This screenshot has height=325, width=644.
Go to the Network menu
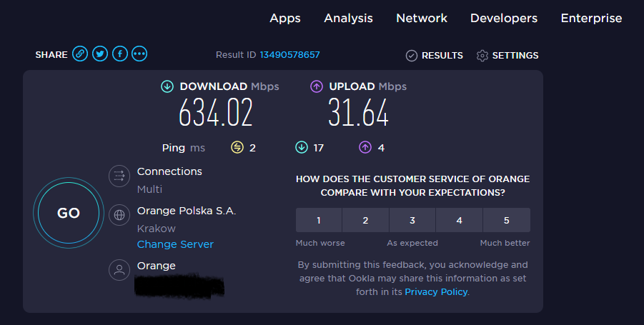point(422,19)
